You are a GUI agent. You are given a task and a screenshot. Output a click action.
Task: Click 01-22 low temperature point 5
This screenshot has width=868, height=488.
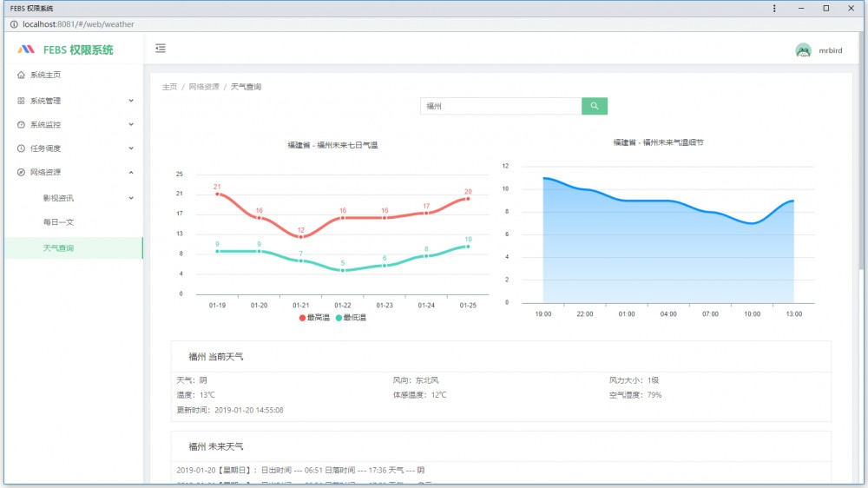pos(343,270)
